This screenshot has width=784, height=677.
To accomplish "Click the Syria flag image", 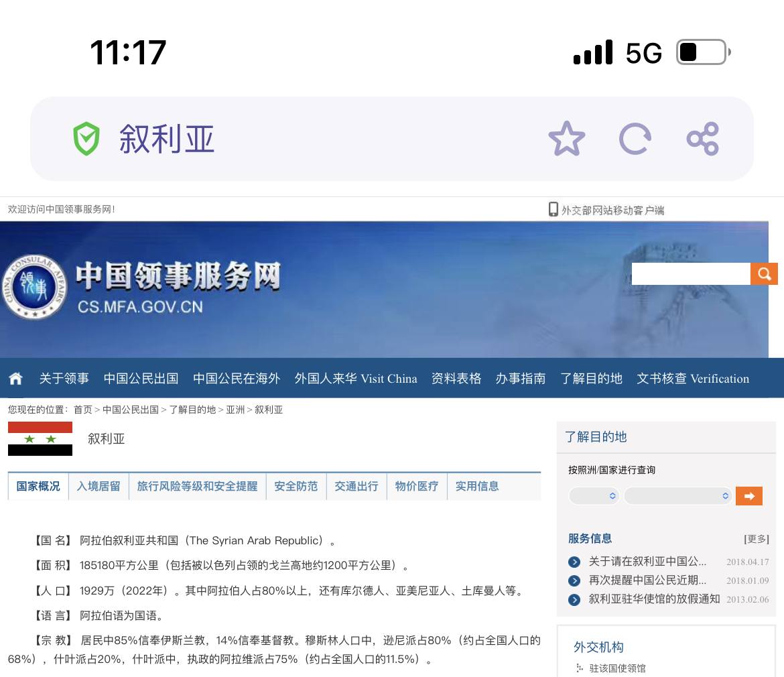I will click(40, 438).
